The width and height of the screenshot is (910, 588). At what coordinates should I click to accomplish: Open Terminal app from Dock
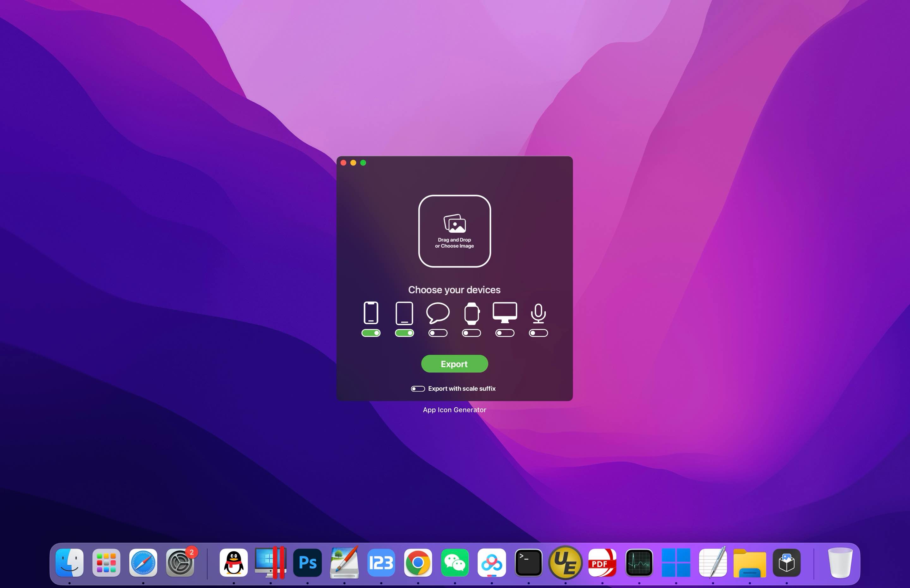527,562
